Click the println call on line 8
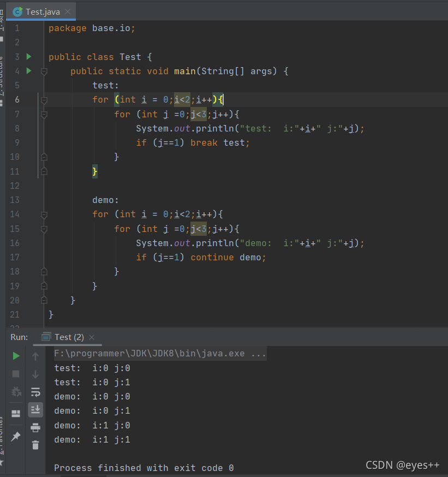This screenshot has width=448, height=477. 250,129
